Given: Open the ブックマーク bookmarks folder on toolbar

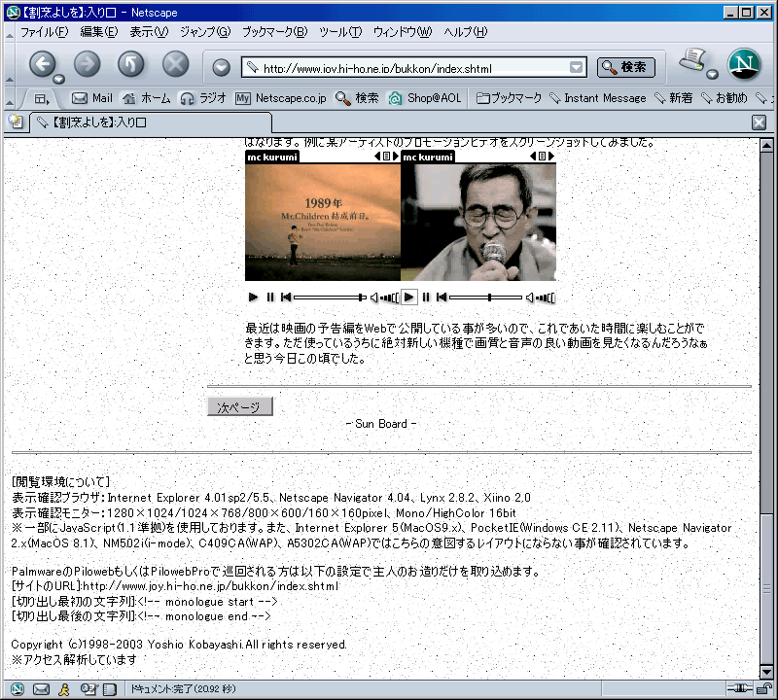Looking at the screenshot, I should 509,98.
